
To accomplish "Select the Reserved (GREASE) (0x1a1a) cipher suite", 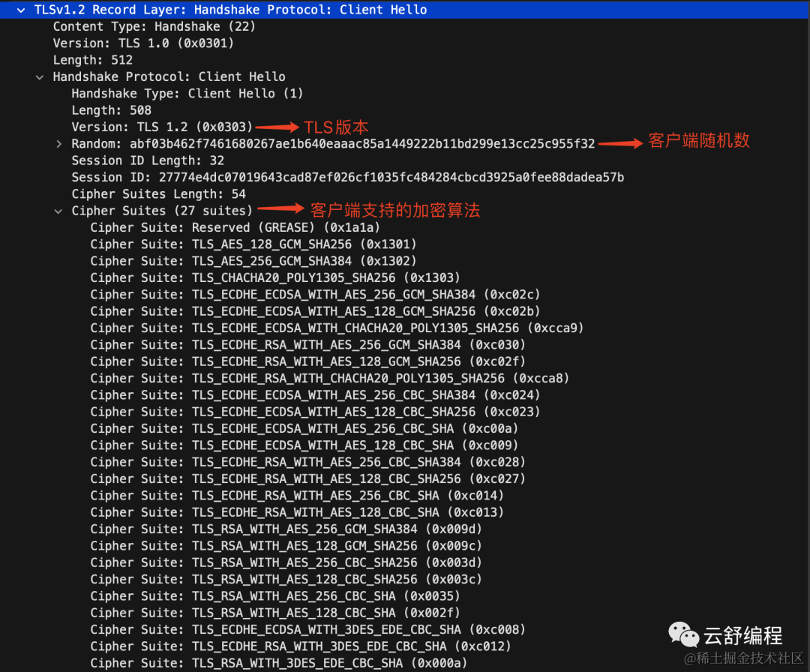I will [x=235, y=228].
